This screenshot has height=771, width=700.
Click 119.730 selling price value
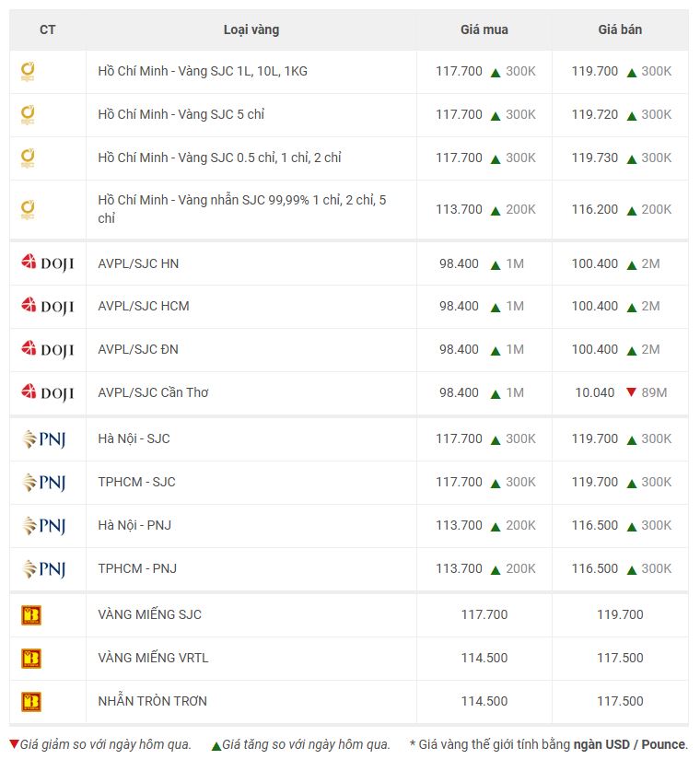point(595,158)
